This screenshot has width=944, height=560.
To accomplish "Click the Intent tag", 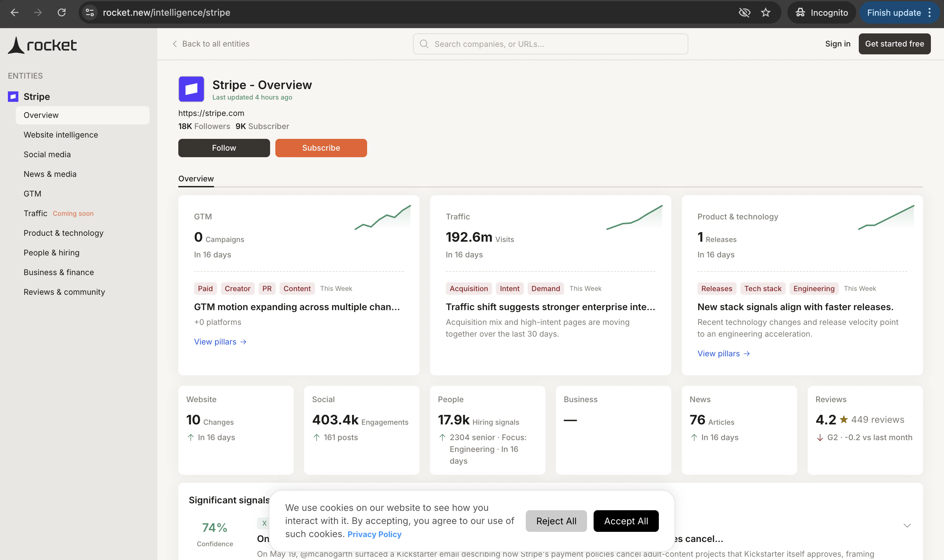I will tap(509, 288).
